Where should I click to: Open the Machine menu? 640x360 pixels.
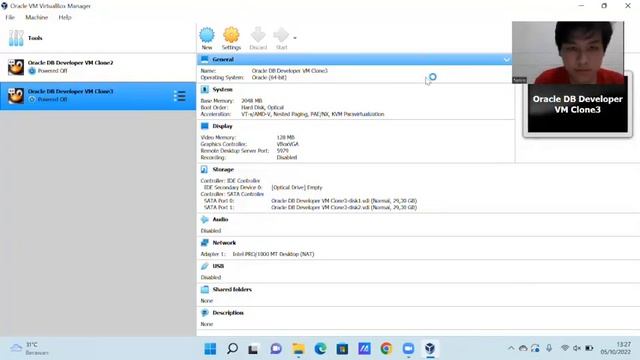point(37,17)
